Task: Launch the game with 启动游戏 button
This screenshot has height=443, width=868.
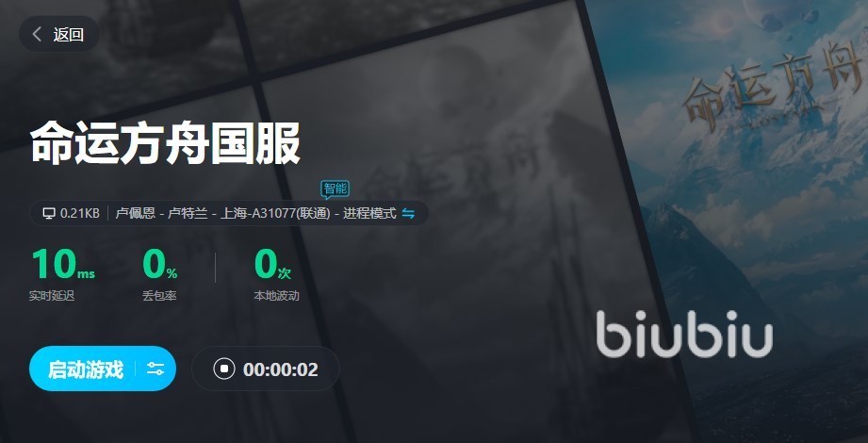Action: [x=85, y=369]
